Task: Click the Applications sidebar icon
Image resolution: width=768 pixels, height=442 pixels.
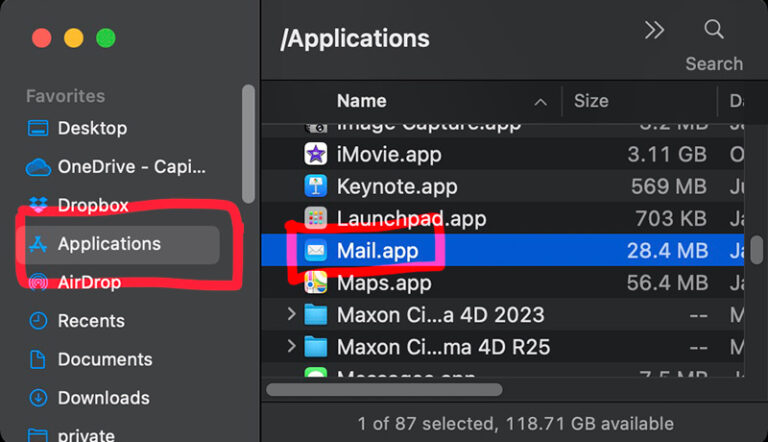Action: 38,244
